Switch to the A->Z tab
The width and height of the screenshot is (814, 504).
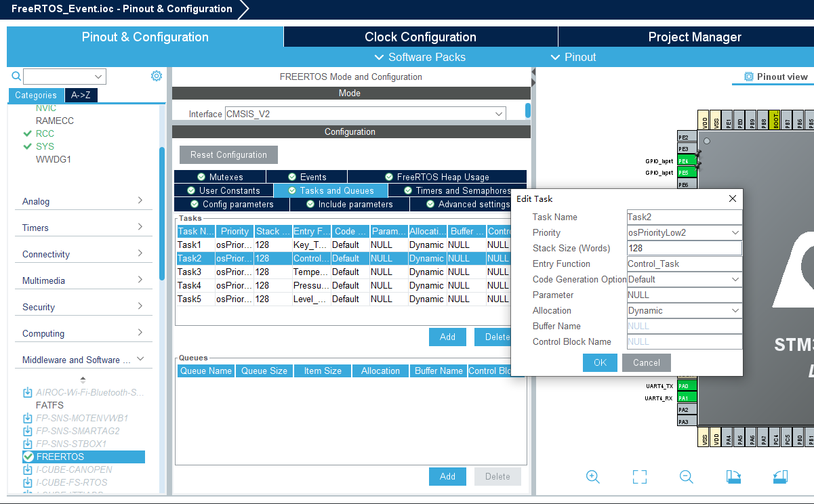tap(81, 96)
